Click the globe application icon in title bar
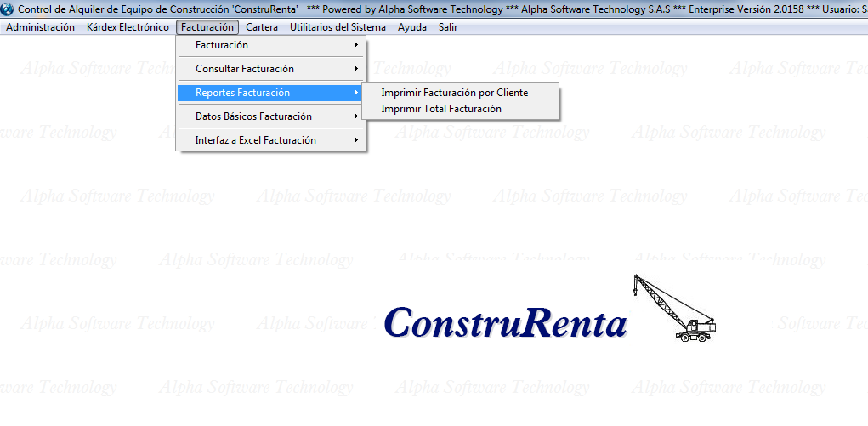Viewport: 868px width, 426px height. coord(8,9)
